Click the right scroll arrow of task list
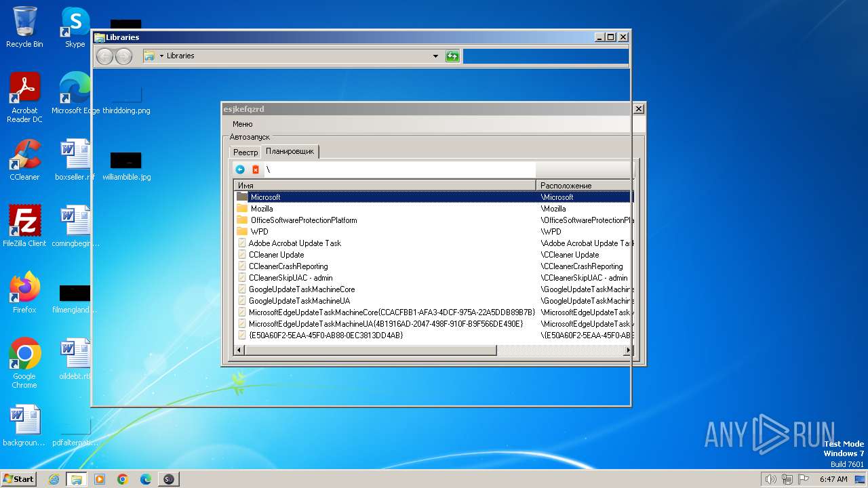Viewport: 868px width, 488px height. pos(628,350)
